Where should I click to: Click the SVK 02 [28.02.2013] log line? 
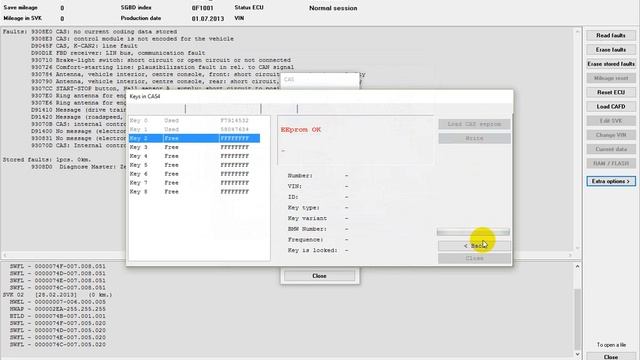point(57,295)
